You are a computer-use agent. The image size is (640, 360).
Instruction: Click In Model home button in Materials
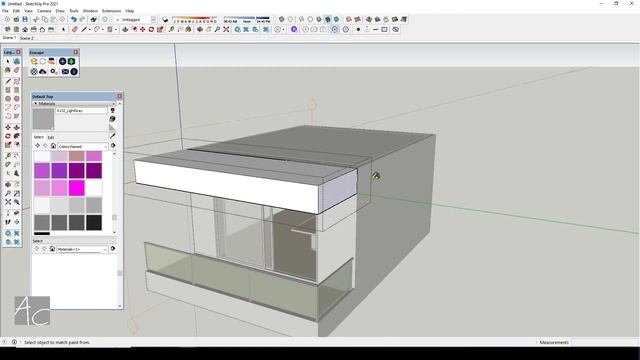[x=53, y=146]
